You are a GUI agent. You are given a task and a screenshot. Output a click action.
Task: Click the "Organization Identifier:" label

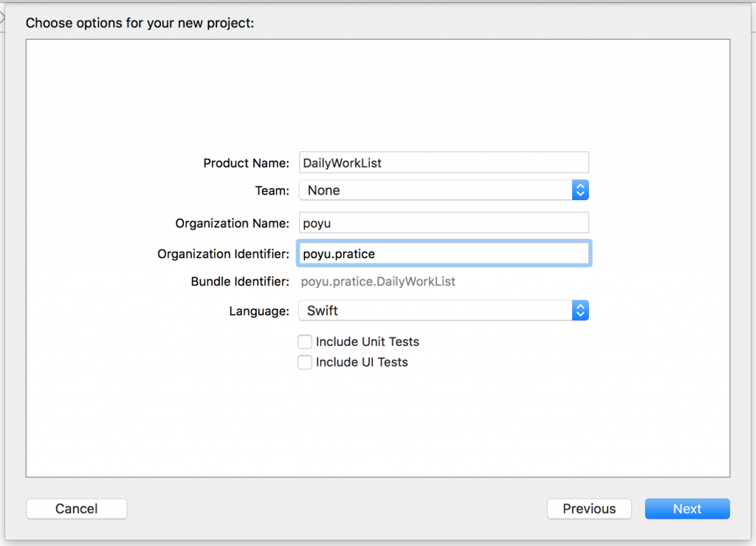click(x=223, y=254)
